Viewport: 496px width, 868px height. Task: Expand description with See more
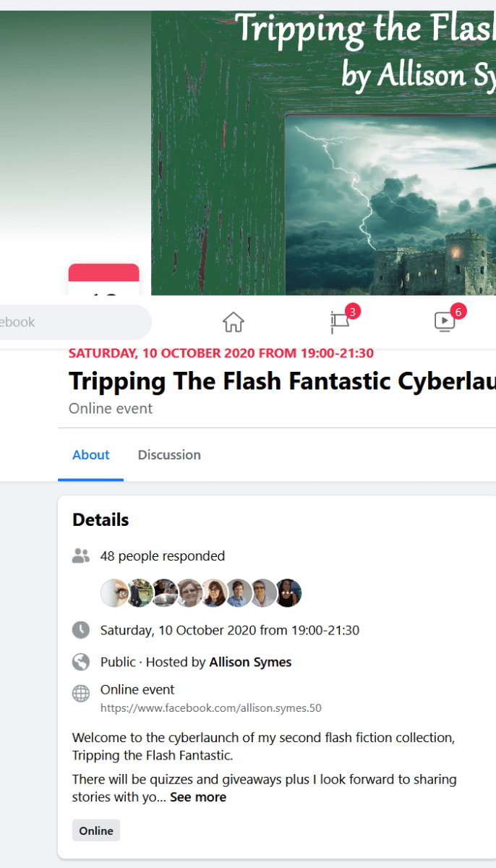[198, 797]
